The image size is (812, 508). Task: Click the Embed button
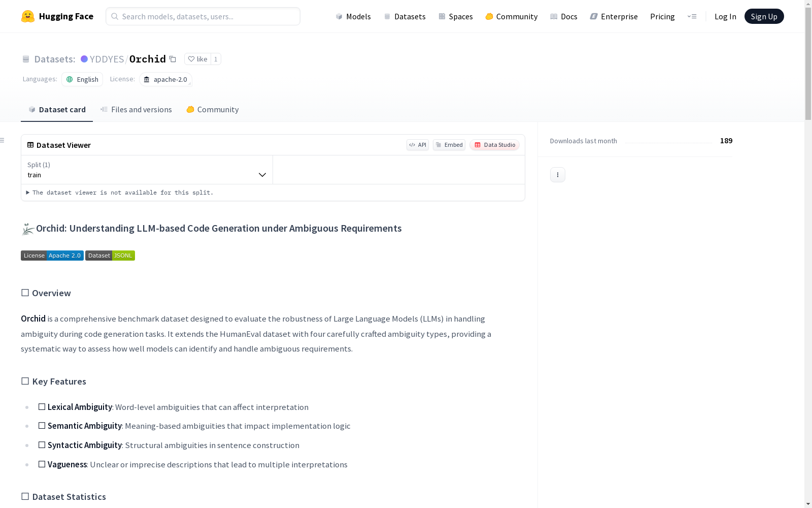[449, 145]
